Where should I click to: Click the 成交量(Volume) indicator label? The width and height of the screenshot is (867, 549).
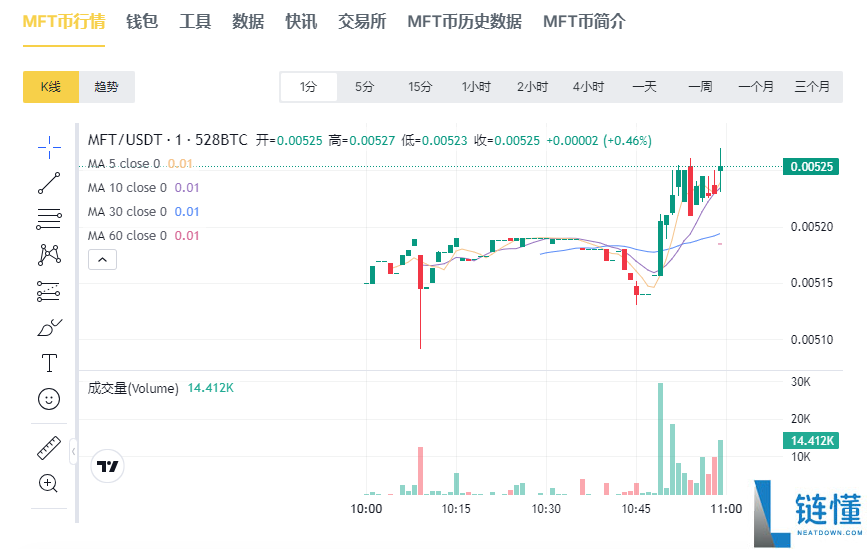(x=133, y=388)
